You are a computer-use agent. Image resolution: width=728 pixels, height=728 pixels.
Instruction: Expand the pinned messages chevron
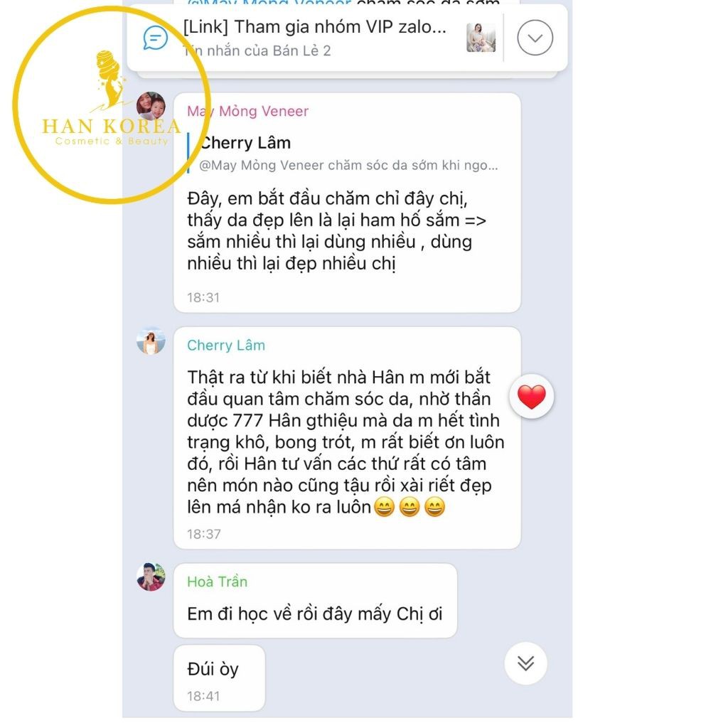(535, 38)
